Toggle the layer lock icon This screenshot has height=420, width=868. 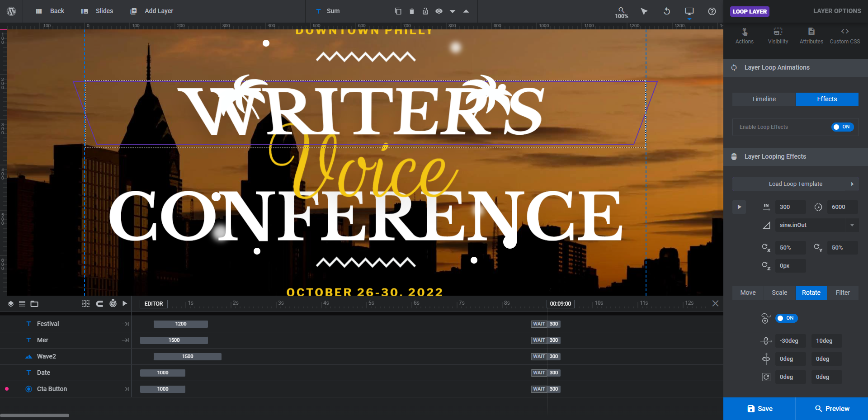click(425, 11)
